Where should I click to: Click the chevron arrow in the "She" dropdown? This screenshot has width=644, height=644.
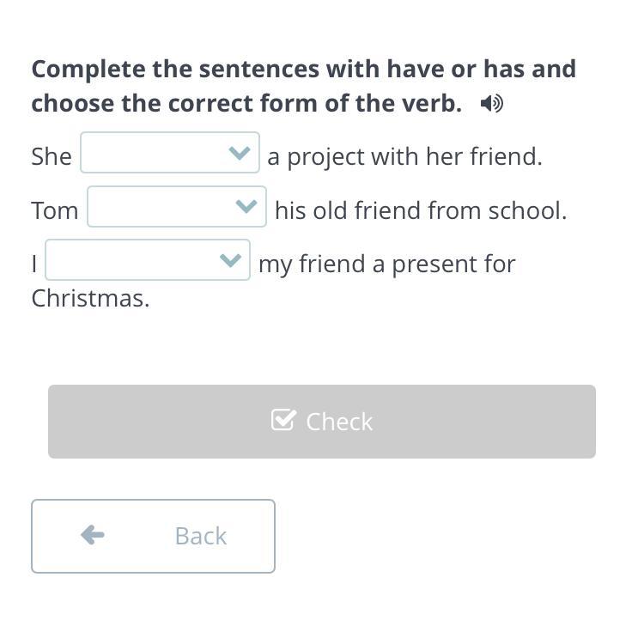(x=240, y=154)
